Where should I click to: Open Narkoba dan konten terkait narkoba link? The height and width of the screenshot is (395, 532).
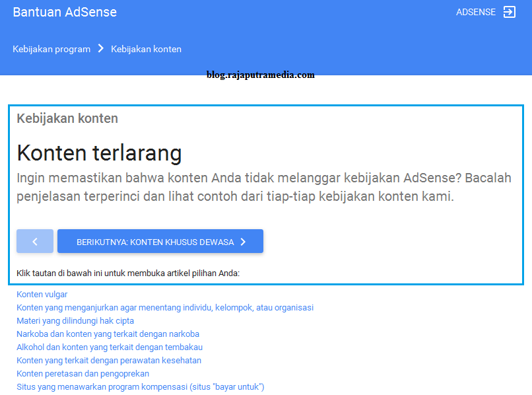coord(108,334)
